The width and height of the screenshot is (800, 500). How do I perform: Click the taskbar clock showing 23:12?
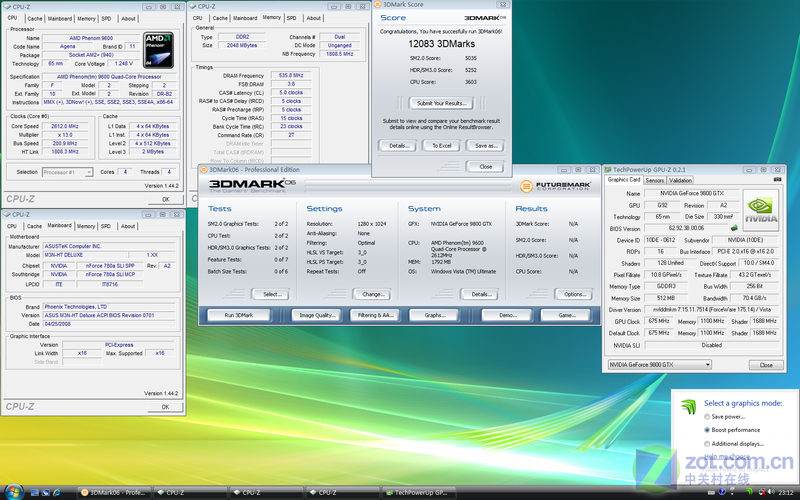tap(786, 492)
